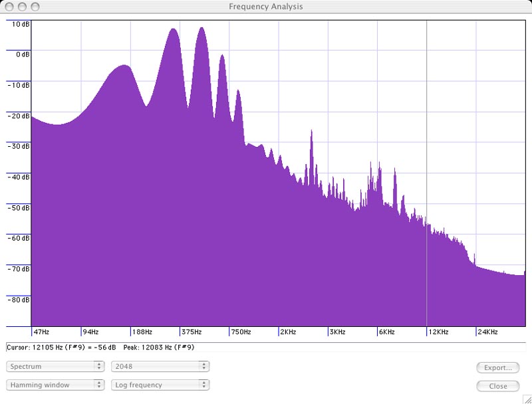
Task: Click the 0 dB axis label
Action: (x=23, y=54)
